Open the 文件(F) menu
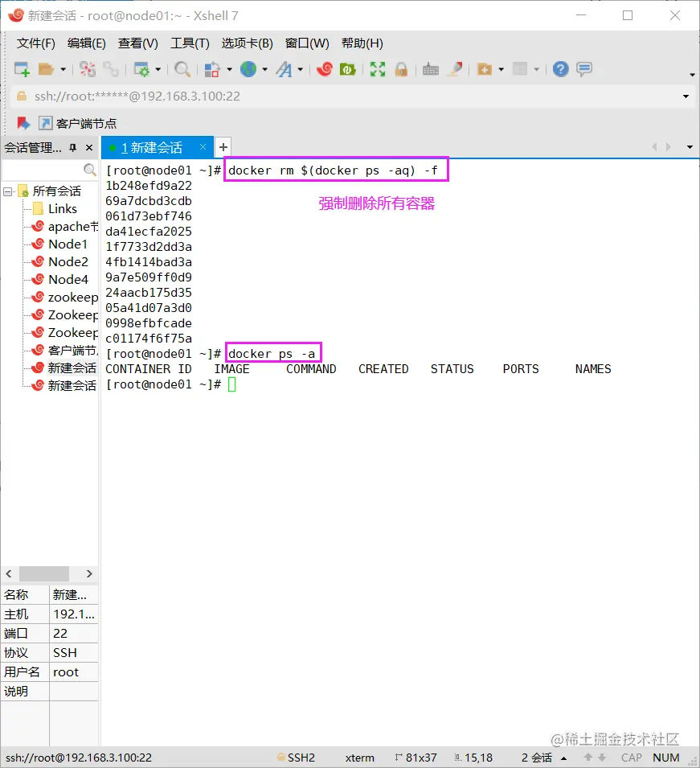Image resolution: width=700 pixels, height=768 pixels. click(x=35, y=43)
